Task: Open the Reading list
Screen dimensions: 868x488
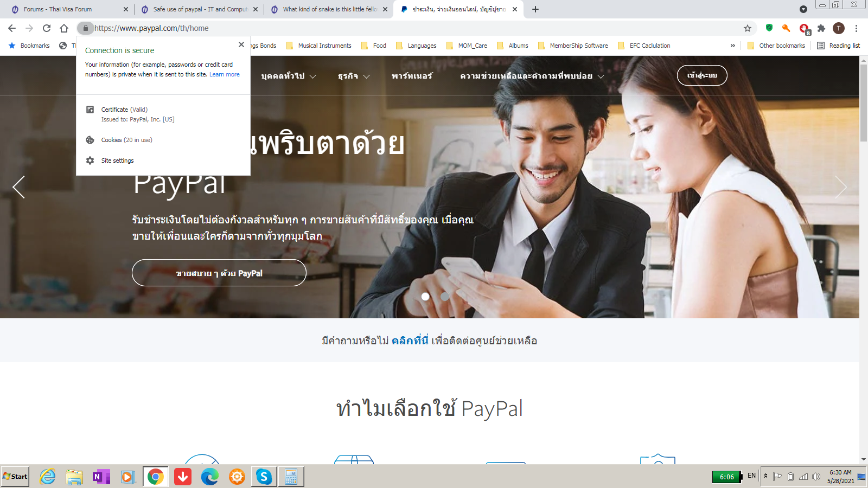Action: [x=839, y=46]
